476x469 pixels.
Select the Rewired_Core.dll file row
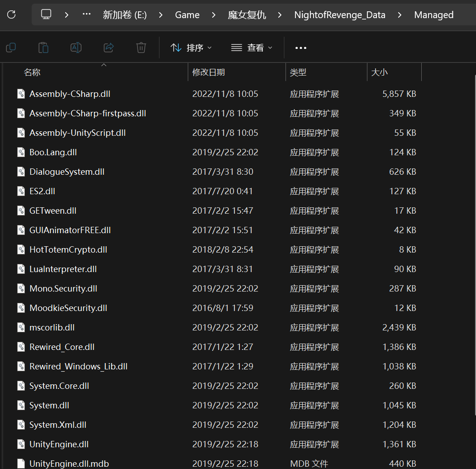tap(62, 347)
